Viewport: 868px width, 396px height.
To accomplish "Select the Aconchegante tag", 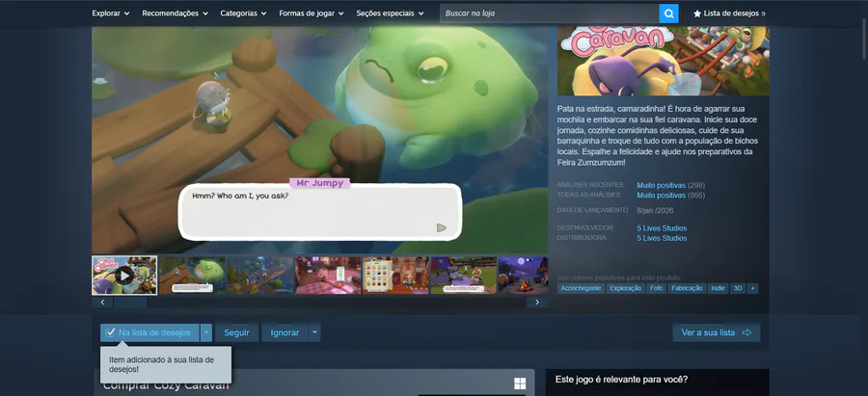I will coord(581,288).
